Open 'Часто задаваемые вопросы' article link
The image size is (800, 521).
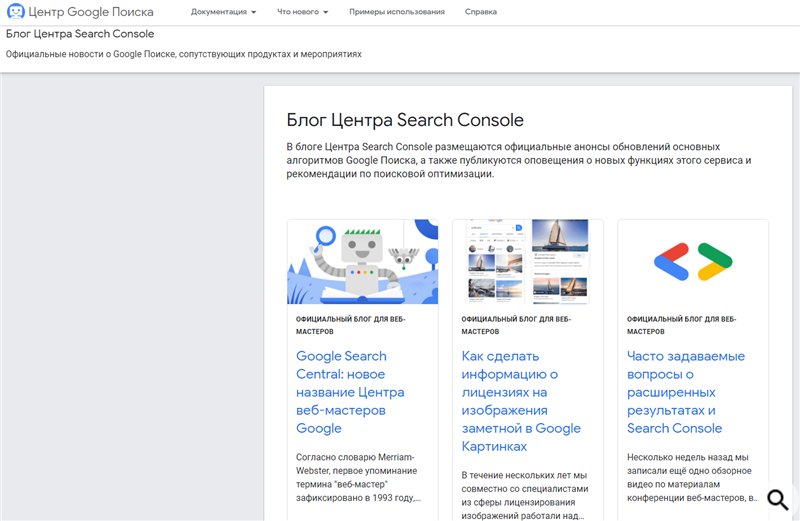686,392
